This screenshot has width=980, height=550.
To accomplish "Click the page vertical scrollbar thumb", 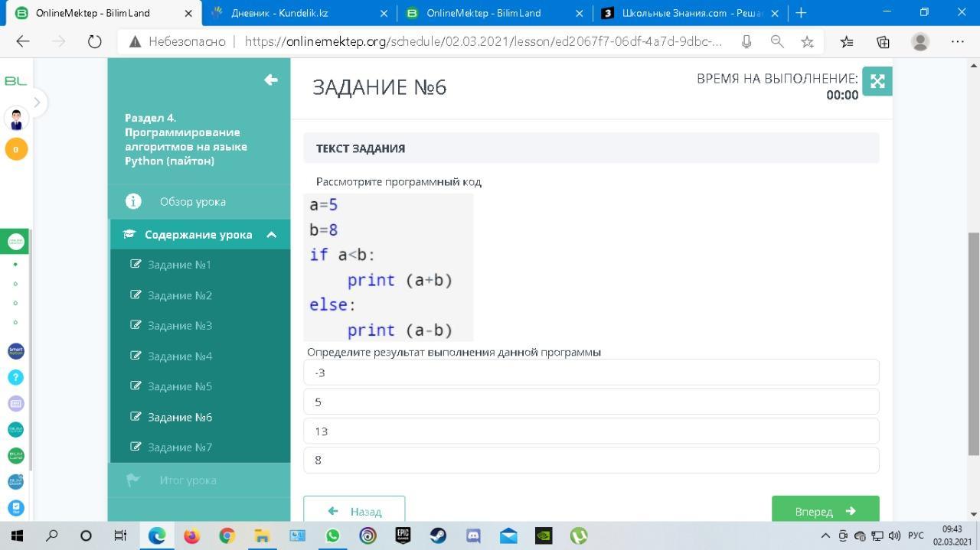I will (974, 344).
